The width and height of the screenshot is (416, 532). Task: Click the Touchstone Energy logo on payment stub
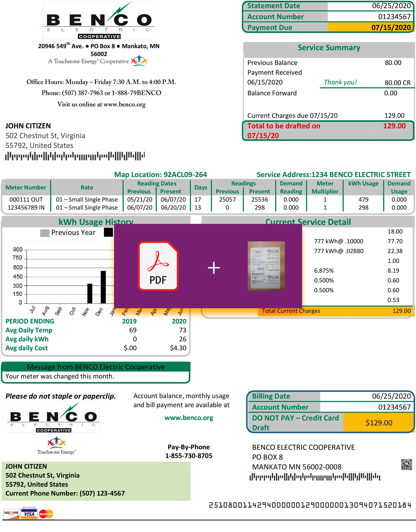pyautogui.click(x=56, y=446)
